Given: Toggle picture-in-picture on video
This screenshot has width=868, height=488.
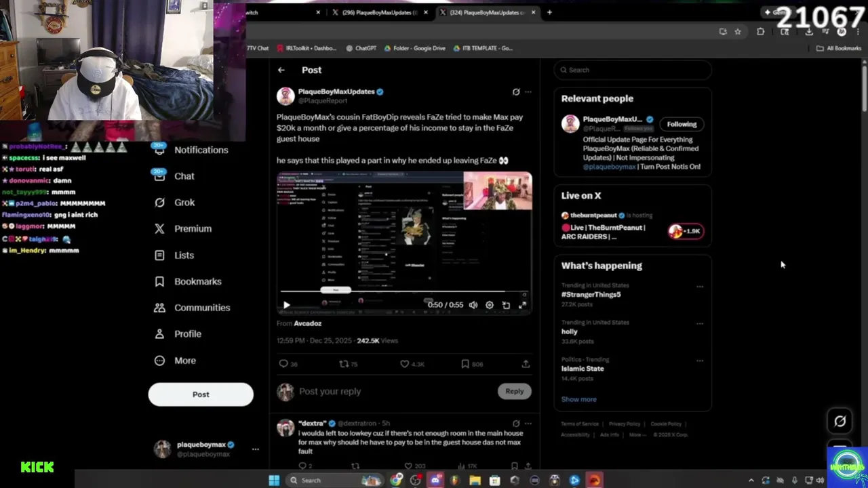Looking at the screenshot, I should [x=506, y=305].
